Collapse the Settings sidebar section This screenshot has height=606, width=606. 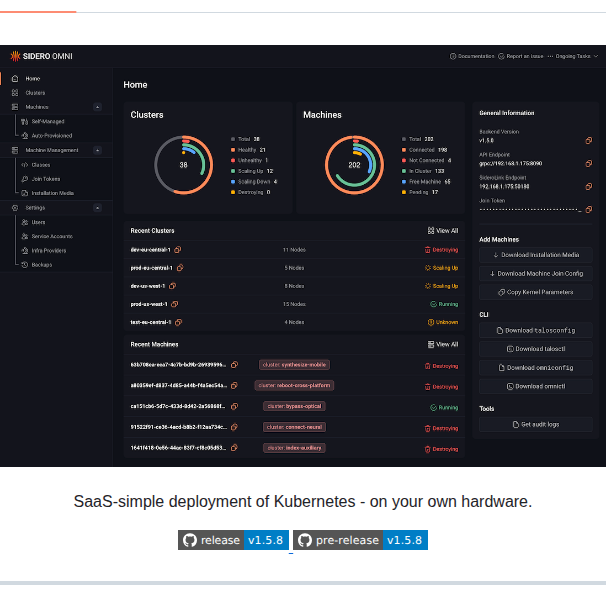click(x=97, y=208)
